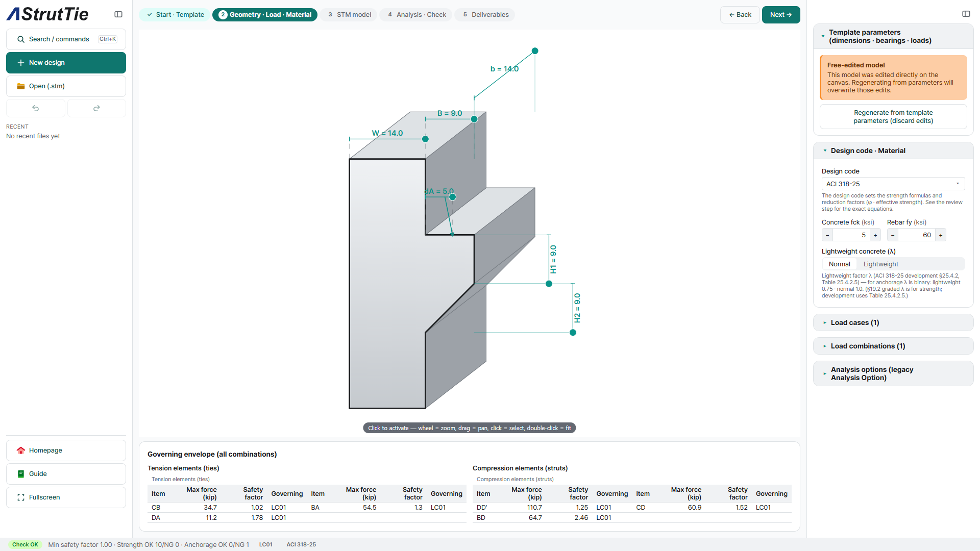Expand Load cases (1)

(893, 322)
